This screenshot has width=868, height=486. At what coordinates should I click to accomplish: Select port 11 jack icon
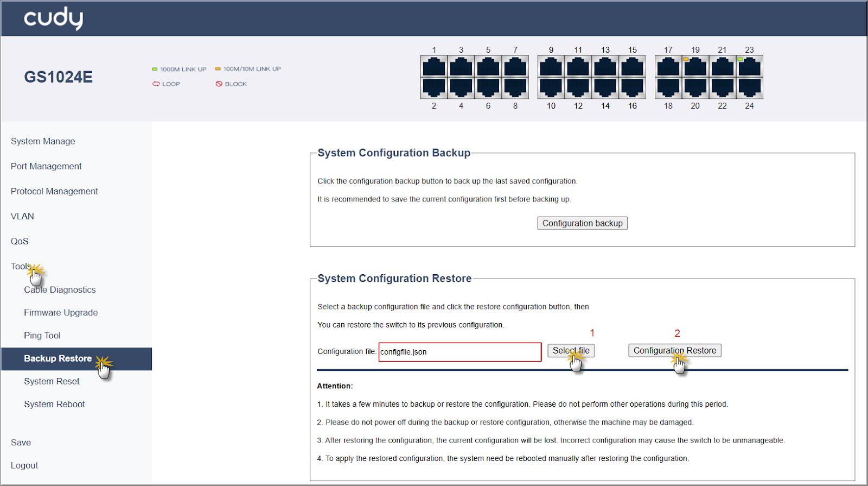[578, 67]
